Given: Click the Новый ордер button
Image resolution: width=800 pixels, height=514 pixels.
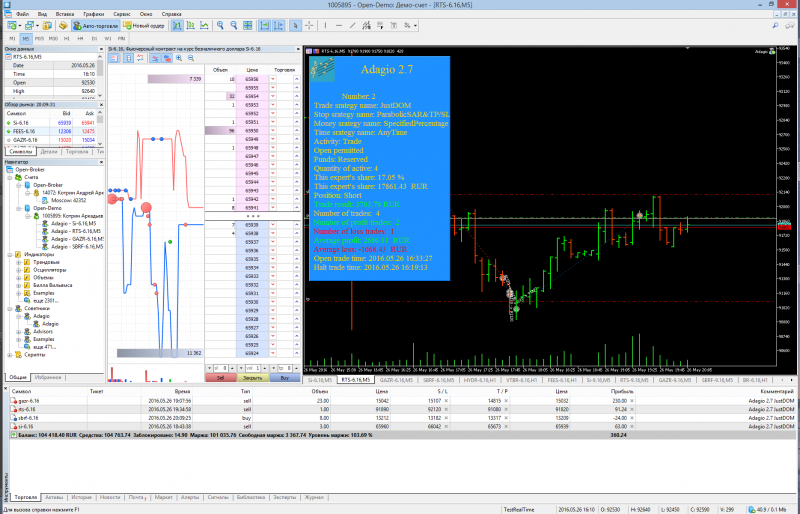Looking at the screenshot, I should pyautogui.click(x=144, y=26).
